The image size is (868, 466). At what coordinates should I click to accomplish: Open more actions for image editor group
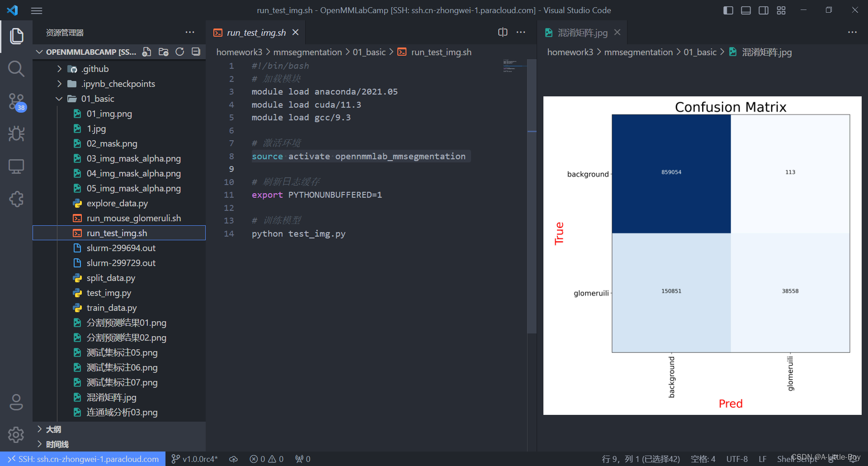point(852,33)
